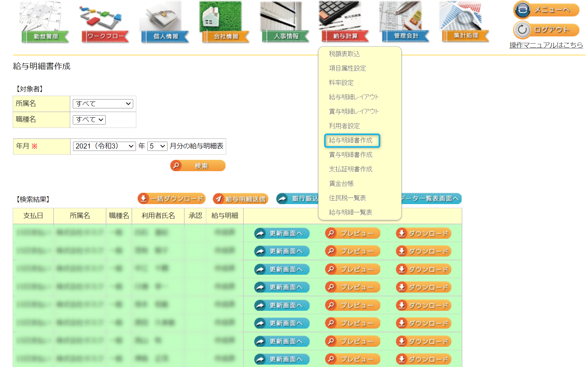Select 賞与明細書作成 from the payroll menu
The height and width of the screenshot is (367, 588).
tap(350, 155)
